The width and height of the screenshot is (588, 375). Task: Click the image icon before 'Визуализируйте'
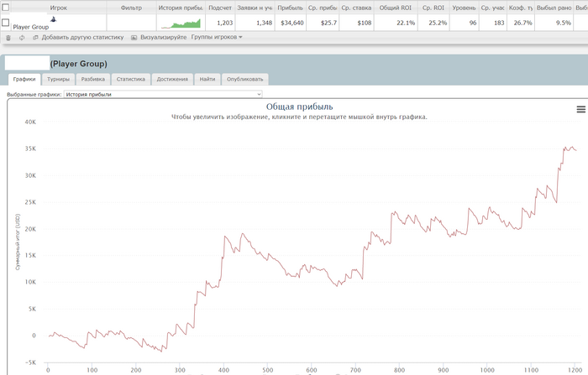134,38
